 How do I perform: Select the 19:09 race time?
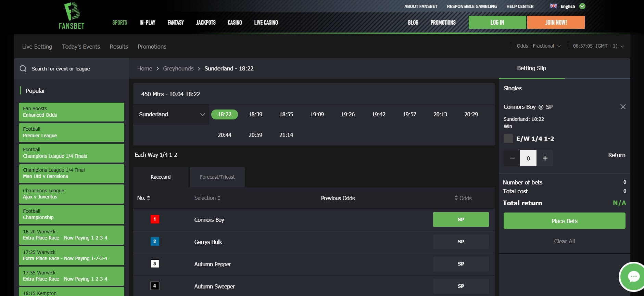pos(317,114)
